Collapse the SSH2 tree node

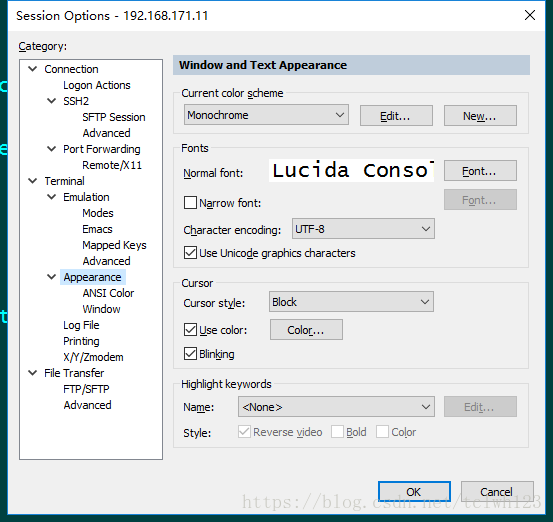click(51, 101)
